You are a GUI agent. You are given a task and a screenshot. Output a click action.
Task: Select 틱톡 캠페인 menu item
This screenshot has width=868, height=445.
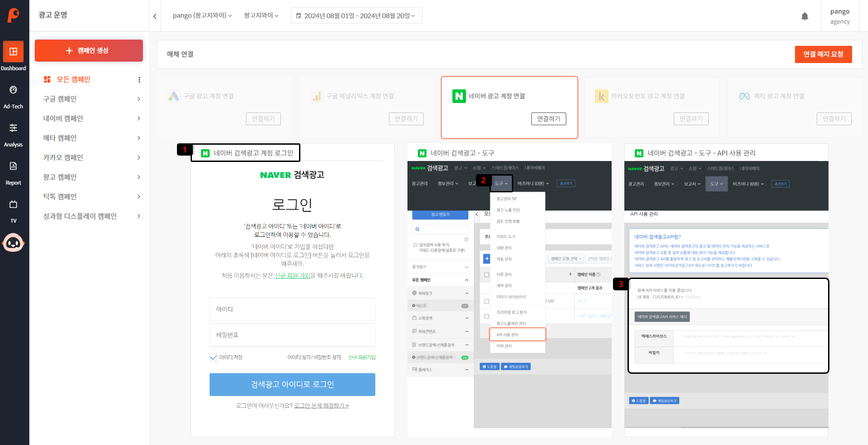pyautogui.click(x=60, y=196)
